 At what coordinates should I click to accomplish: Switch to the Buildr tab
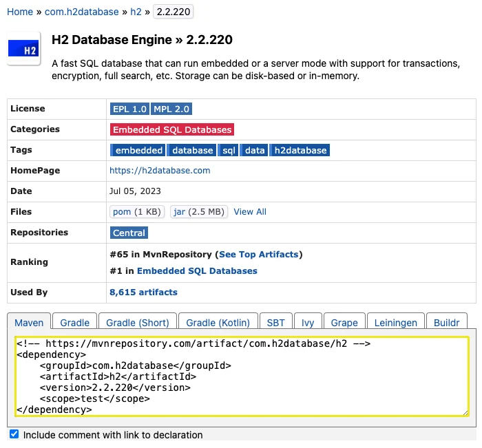[x=447, y=323]
